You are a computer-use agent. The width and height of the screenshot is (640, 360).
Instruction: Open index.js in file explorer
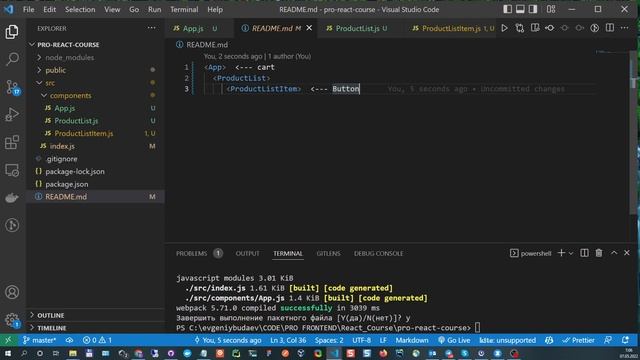click(62, 146)
